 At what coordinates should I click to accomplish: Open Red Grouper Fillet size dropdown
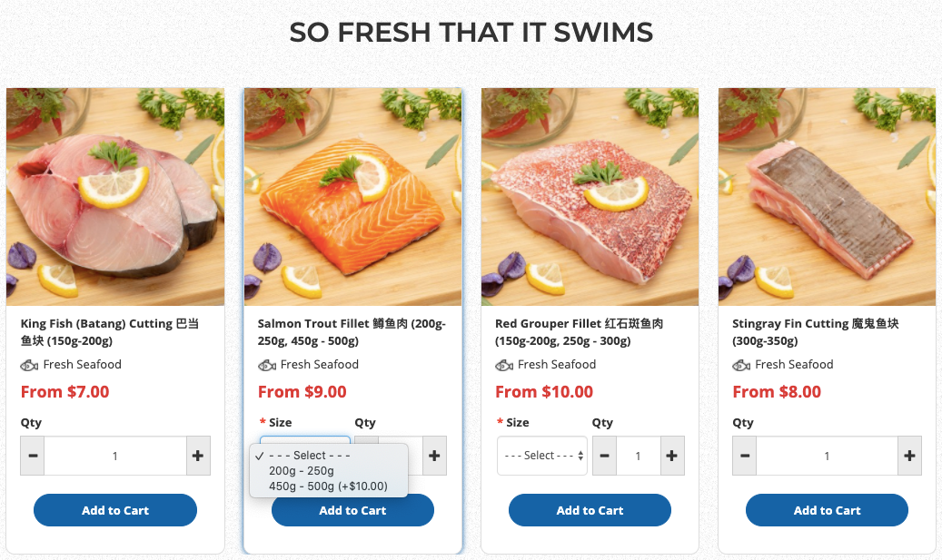tap(542, 456)
